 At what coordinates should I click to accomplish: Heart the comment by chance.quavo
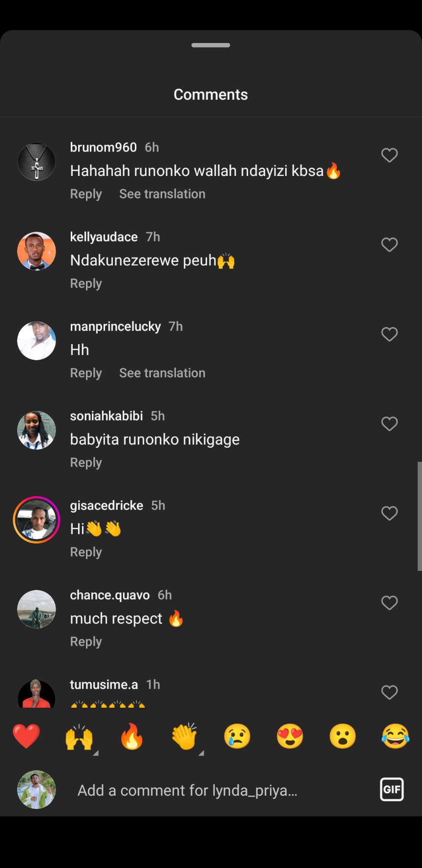(389, 603)
